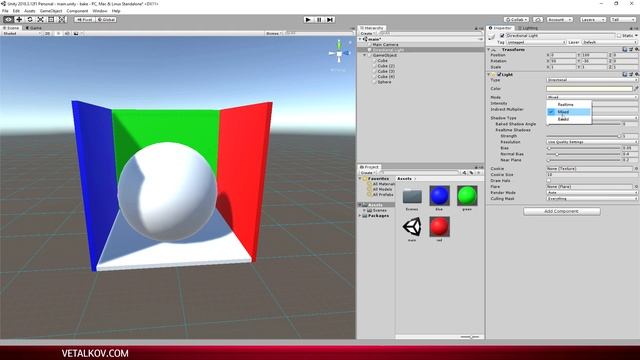Screen dimensions: 640x360
Task: Collapse GameObject in Hierarchy
Action: click(x=365, y=55)
